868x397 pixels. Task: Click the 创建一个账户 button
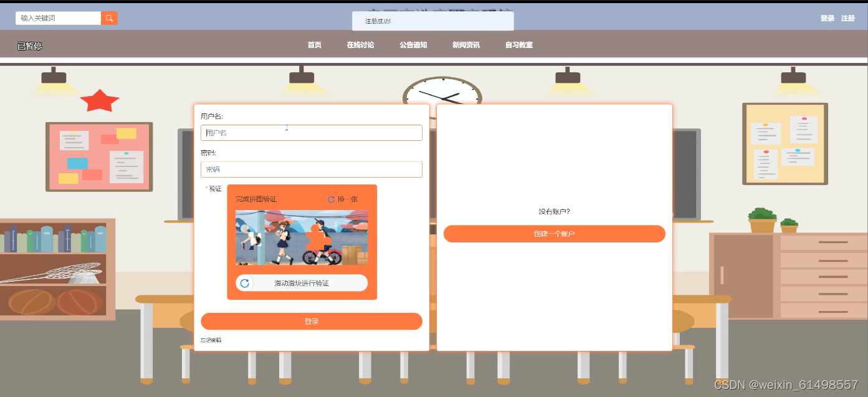(x=555, y=234)
